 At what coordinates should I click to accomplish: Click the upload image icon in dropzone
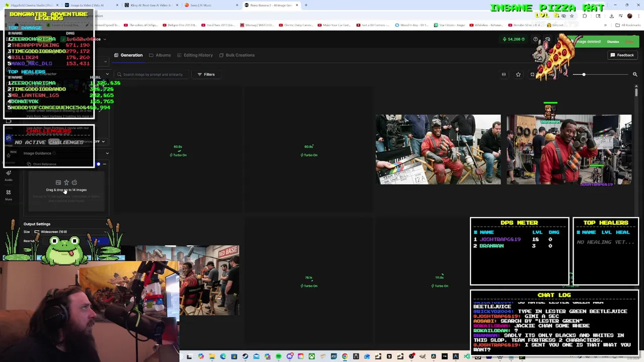(58, 183)
